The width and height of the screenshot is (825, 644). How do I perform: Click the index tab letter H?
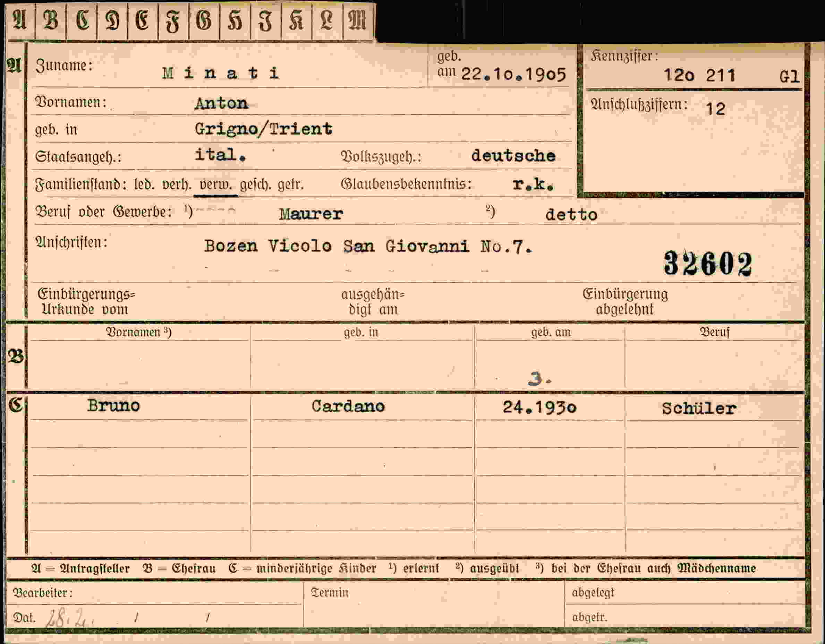pos(235,20)
